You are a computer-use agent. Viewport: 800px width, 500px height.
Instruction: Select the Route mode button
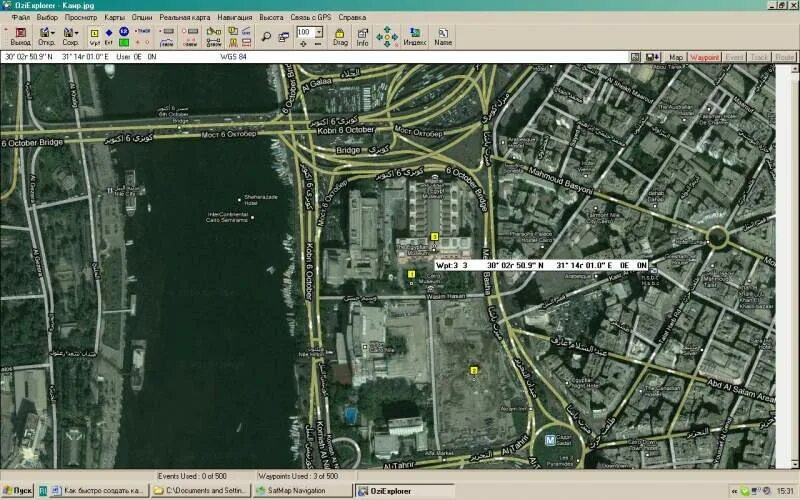784,57
